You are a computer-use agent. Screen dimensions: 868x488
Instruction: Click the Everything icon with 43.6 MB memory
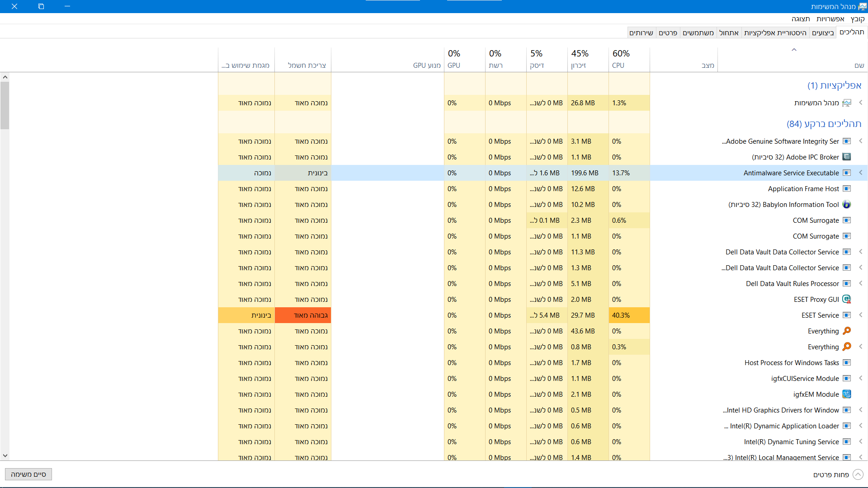pos(847,331)
